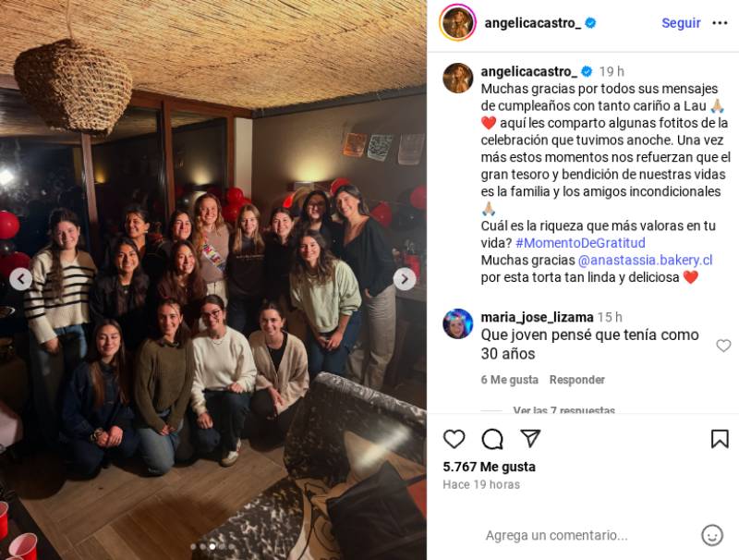Like the post with the heart icon
The width and height of the screenshot is (739, 560).
[454, 439]
